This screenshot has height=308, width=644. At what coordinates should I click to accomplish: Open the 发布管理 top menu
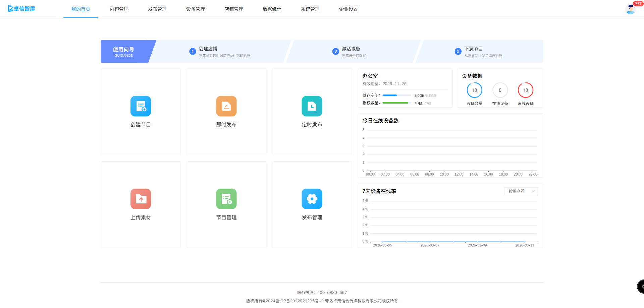click(x=157, y=9)
